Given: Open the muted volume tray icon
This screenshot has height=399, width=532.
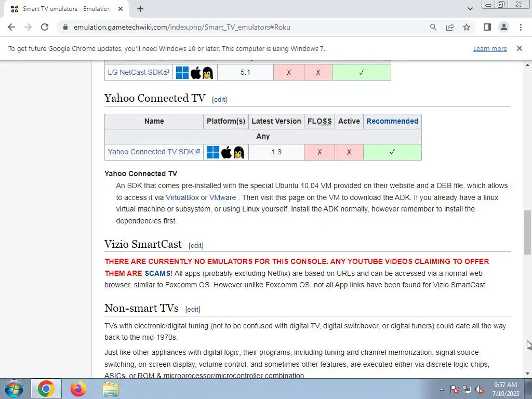Looking at the screenshot, I should (x=480, y=389).
